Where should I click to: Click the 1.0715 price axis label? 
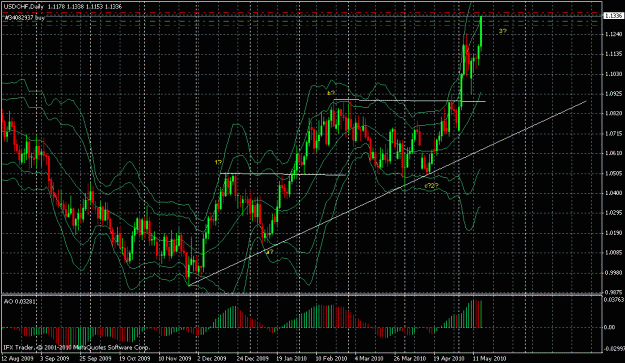(x=613, y=133)
